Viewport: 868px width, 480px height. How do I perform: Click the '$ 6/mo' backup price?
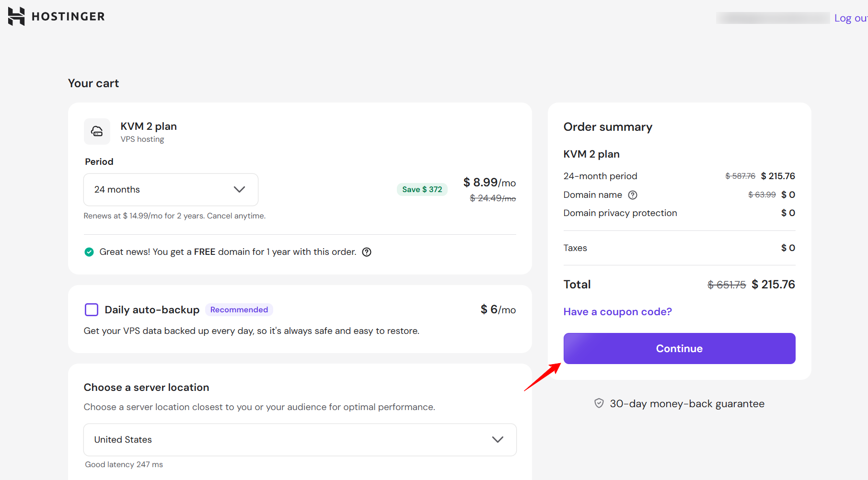[498, 309]
